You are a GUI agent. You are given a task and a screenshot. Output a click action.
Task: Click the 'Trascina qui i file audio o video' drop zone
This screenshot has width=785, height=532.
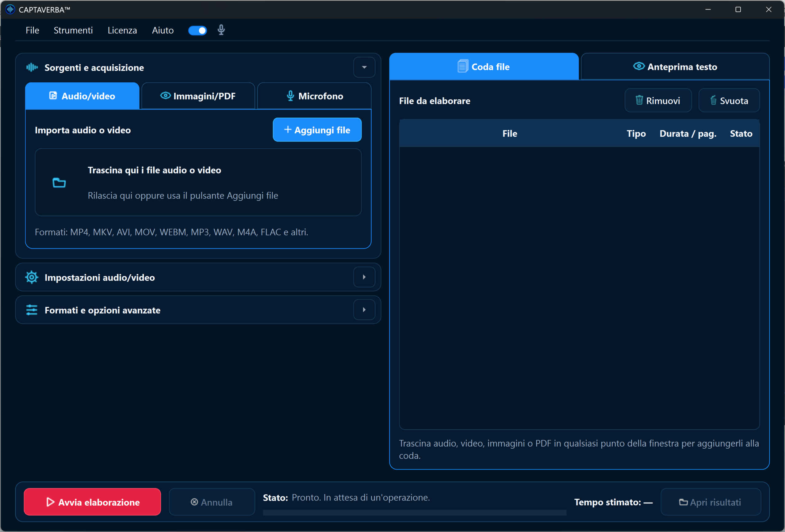[x=198, y=182]
